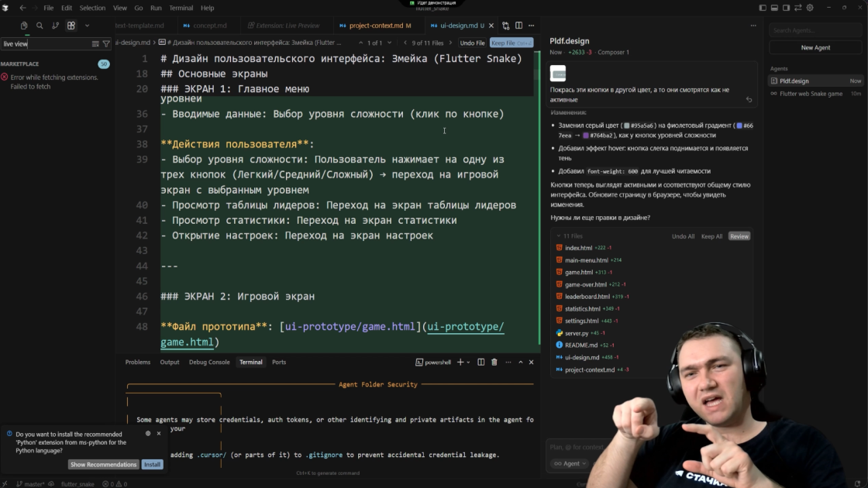Kill terminal with trash icon

click(494, 362)
